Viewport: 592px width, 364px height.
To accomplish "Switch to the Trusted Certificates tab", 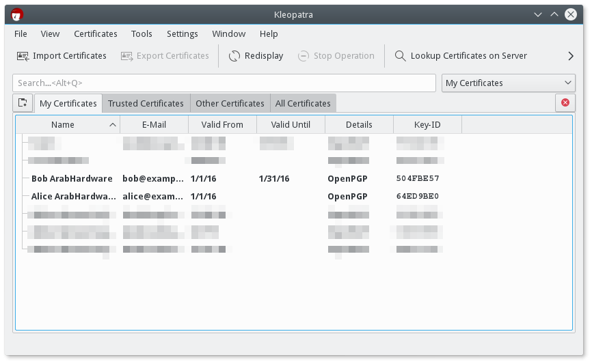I will [x=146, y=103].
